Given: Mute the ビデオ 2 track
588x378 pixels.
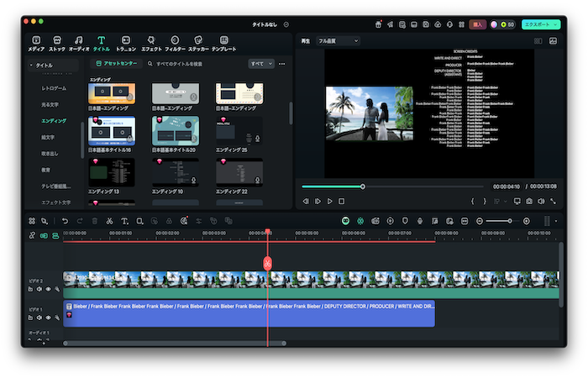Looking at the screenshot, I should (39, 289).
